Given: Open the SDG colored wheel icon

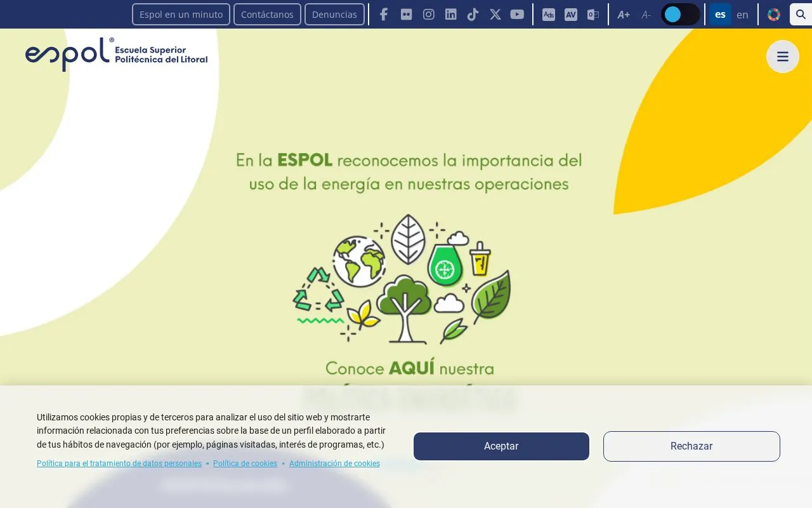Looking at the screenshot, I should (x=774, y=14).
